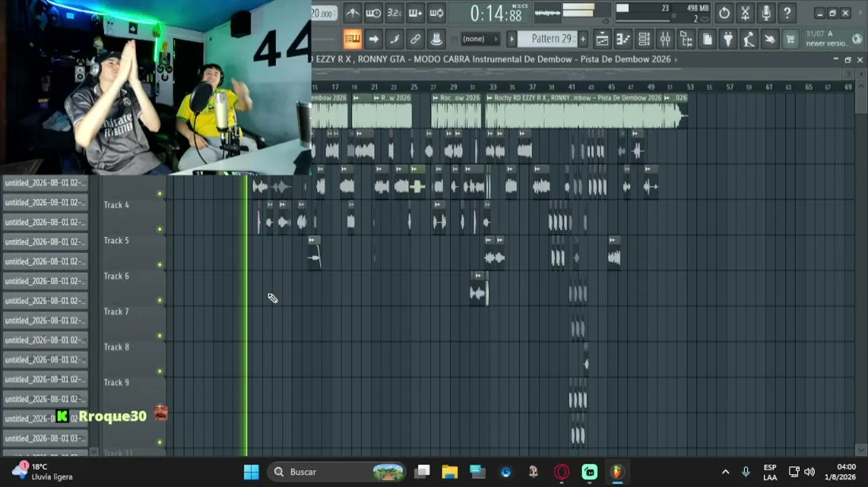Switch to FL Studio taskbar icon
Image resolution: width=868 pixels, height=487 pixels.
pyautogui.click(x=617, y=472)
